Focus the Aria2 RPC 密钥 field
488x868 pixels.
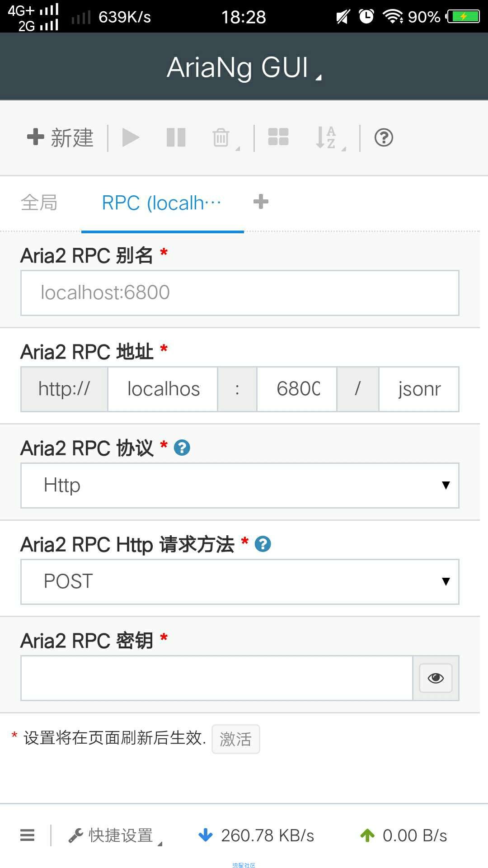tap(217, 678)
